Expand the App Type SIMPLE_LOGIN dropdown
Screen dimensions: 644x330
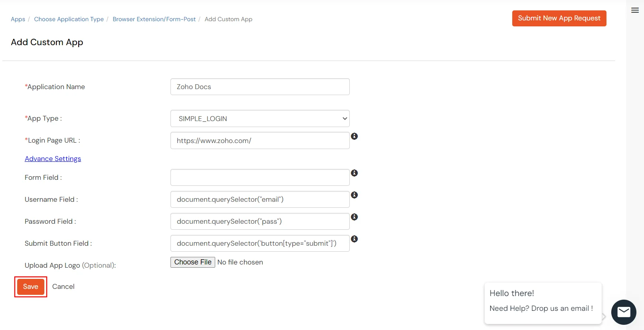click(260, 119)
